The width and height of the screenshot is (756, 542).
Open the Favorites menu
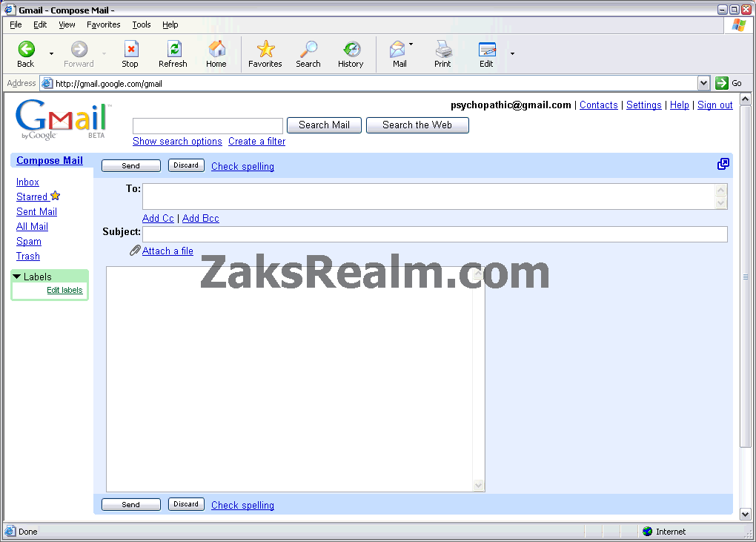[104, 24]
